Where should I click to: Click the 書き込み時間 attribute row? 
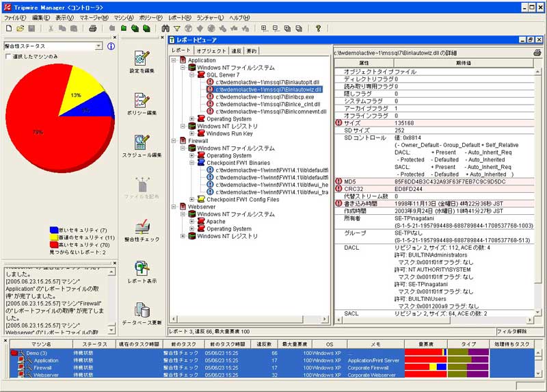434,203
